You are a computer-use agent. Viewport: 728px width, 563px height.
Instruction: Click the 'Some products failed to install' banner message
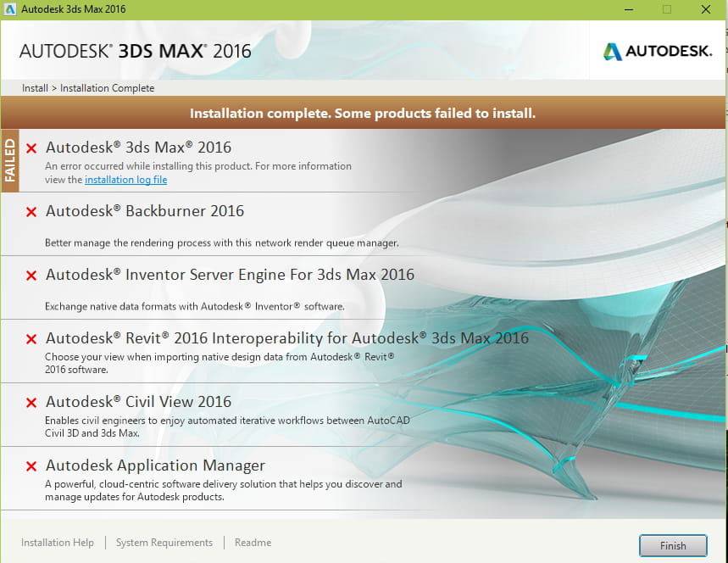pyautogui.click(x=363, y=114)
